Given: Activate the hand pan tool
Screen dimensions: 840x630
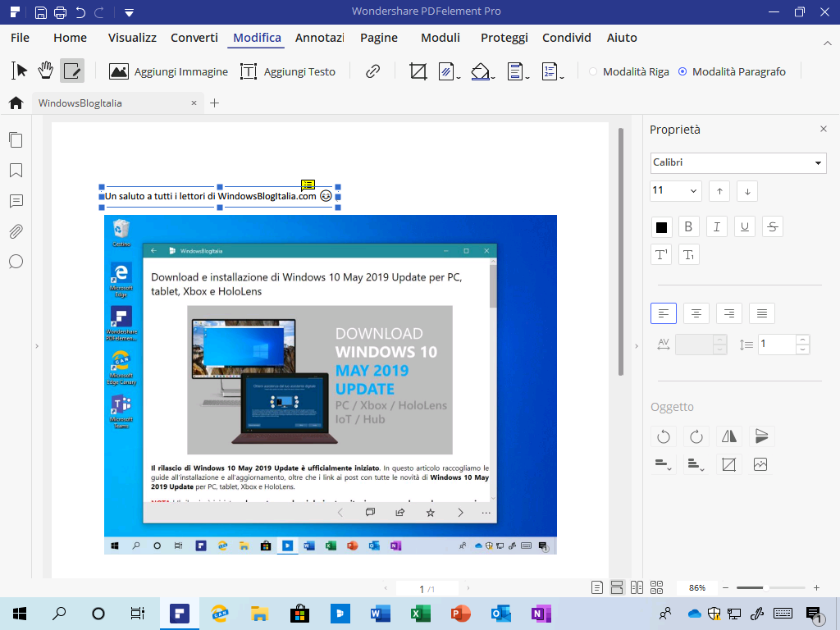Looking at the screenshot, I should tap(46, 71).
